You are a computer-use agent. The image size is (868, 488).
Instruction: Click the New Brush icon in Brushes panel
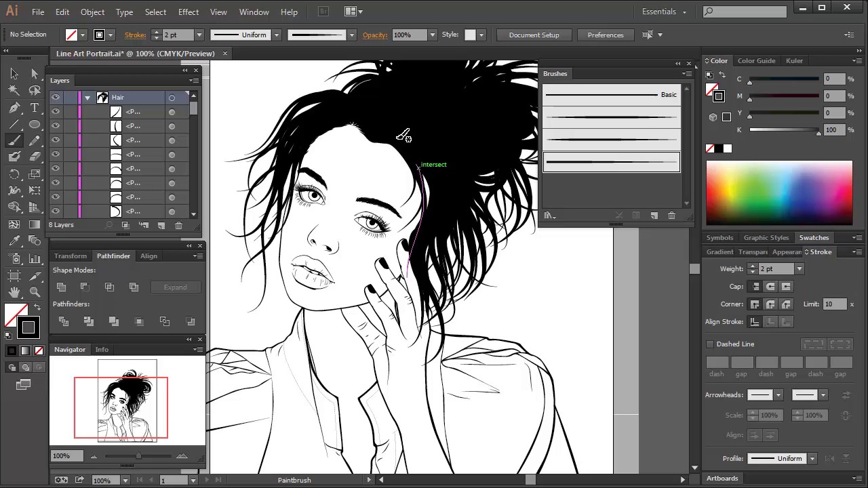tap(654, 216)
